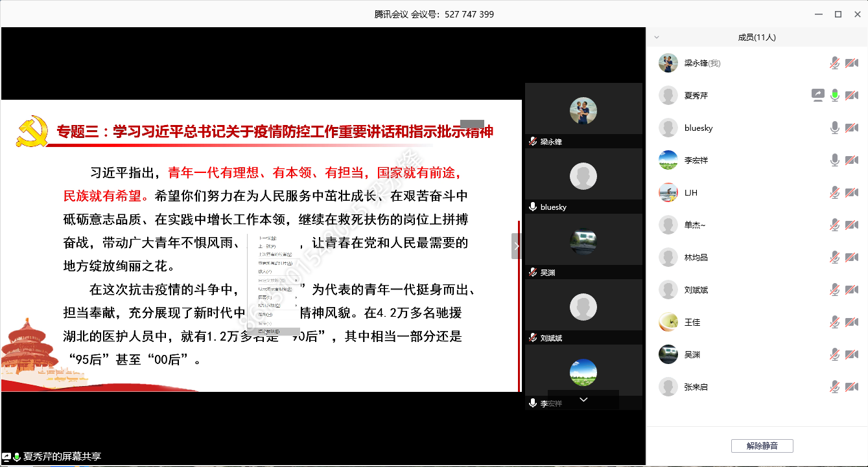
Task: Click bluesky's avatar in the member list
Action: tap(668, 128)
